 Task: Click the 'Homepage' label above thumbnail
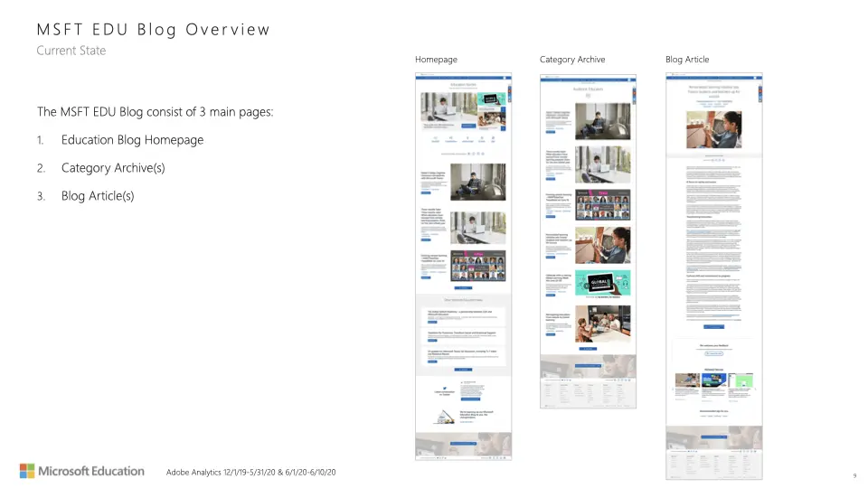(436, 60)
